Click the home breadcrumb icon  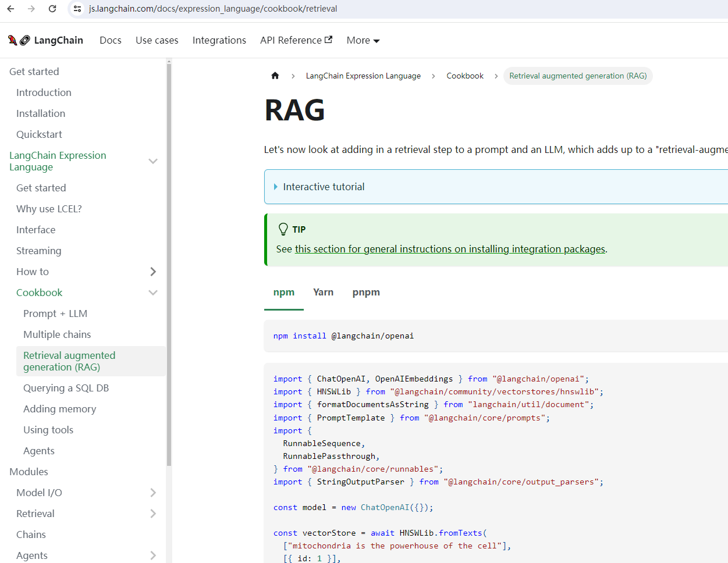275,76
